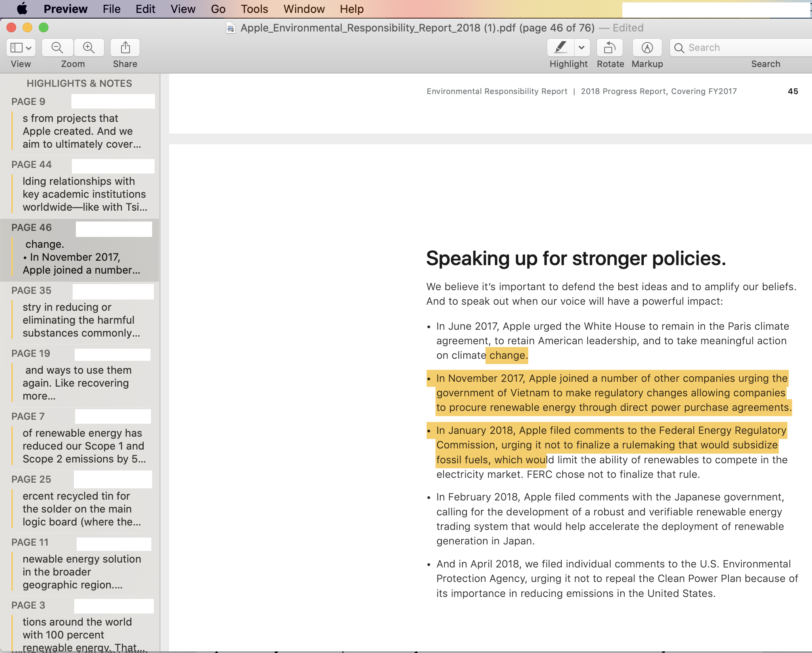Open the View mode dropdown chevron

coord(29,48)
